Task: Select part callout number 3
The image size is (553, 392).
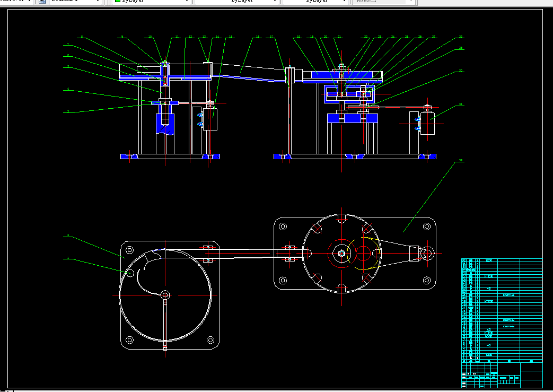Action: coord(68,111)
